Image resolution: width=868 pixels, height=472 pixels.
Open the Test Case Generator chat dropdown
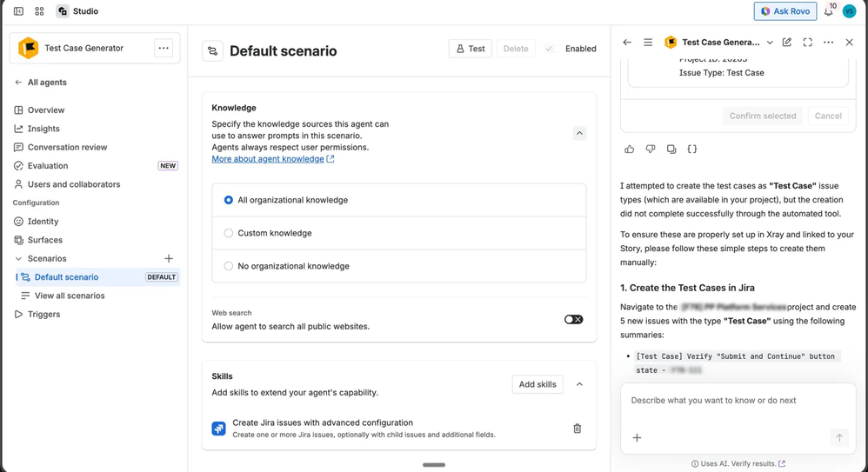tap(770, 43)
